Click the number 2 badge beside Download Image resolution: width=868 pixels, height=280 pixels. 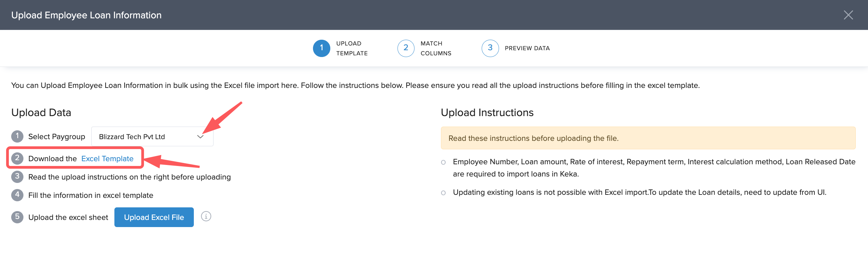[x=17, y=158]
